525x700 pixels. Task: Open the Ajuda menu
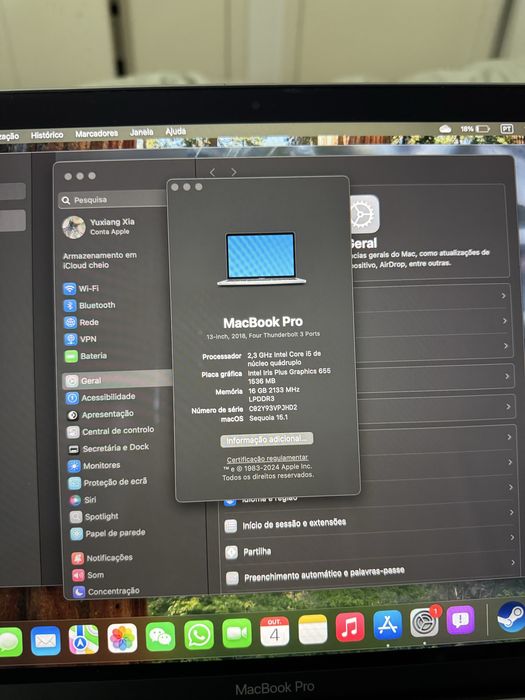[x=175, y=131]
